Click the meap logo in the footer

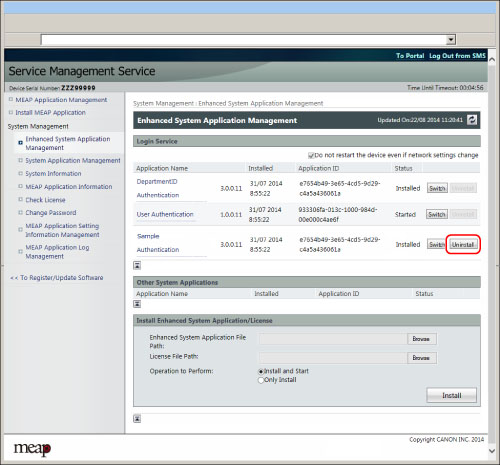(x=32, y=449)
